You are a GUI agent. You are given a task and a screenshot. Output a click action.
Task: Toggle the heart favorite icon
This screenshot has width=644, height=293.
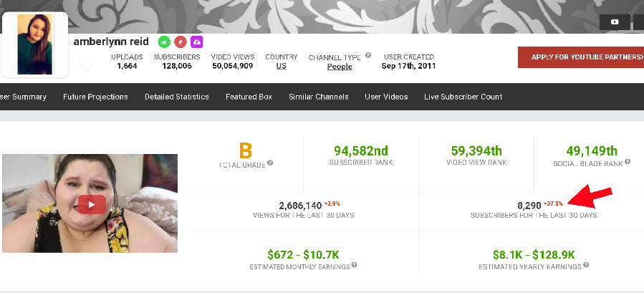tap(87, 64)
